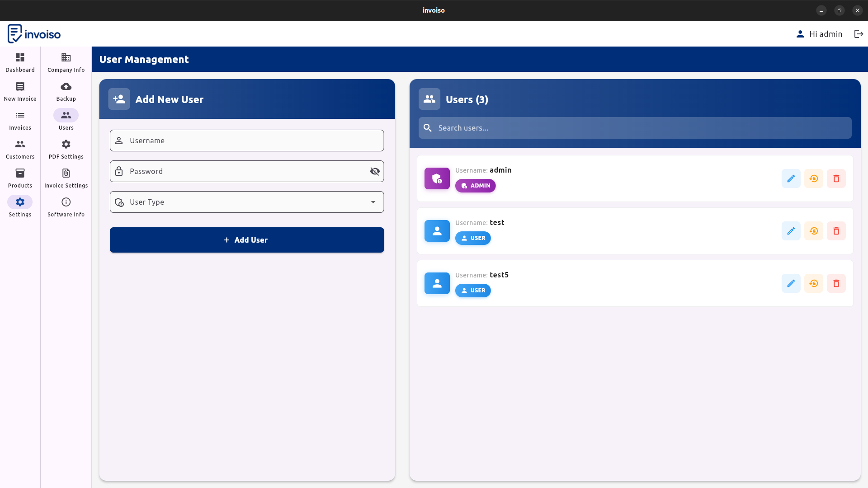Open PDF Settings page
Viewport: 868px width, 488px height.
(66, 149)
